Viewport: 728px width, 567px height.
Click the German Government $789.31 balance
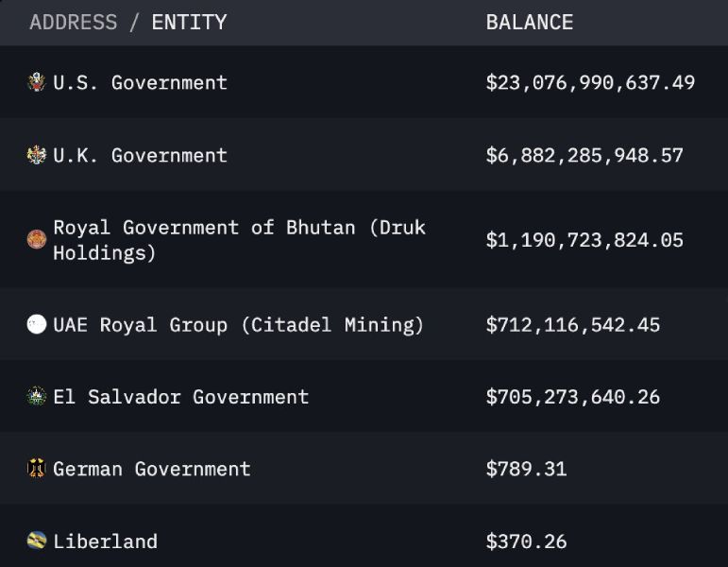click(526, 469)
